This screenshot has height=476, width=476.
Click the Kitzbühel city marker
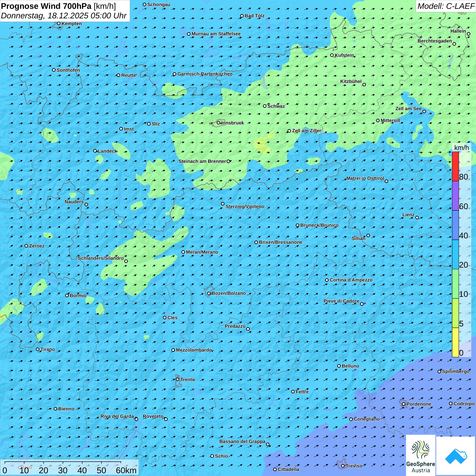tap(364, 85)
